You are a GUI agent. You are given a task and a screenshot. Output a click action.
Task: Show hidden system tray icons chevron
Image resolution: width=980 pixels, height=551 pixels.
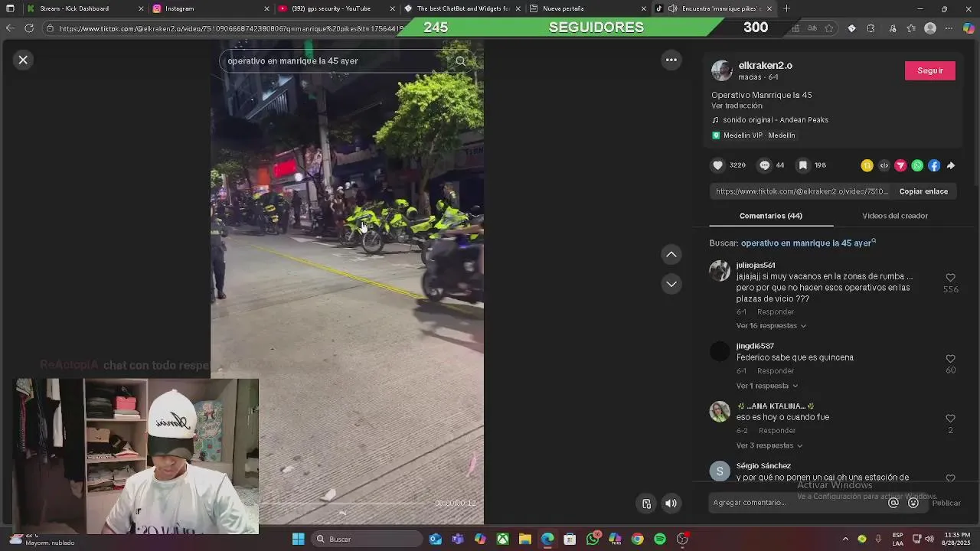(845, 540)
